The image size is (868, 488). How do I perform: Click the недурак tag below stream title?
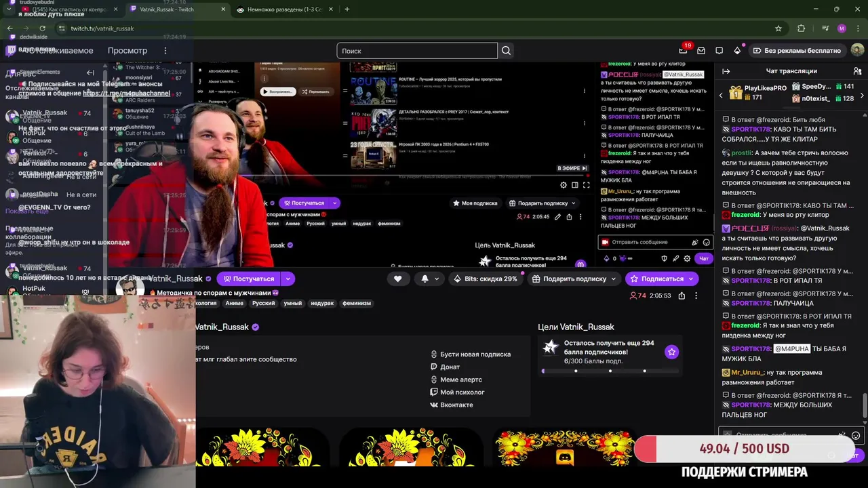322,303
